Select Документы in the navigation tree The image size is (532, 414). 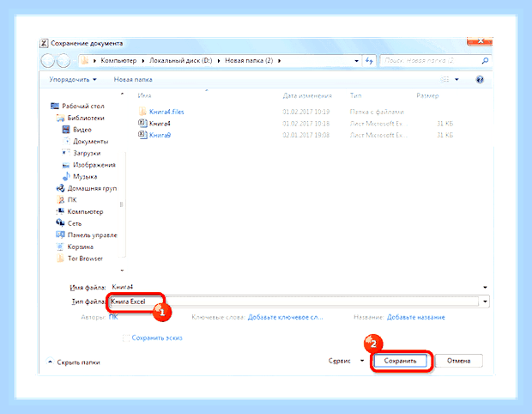(90, 141)
